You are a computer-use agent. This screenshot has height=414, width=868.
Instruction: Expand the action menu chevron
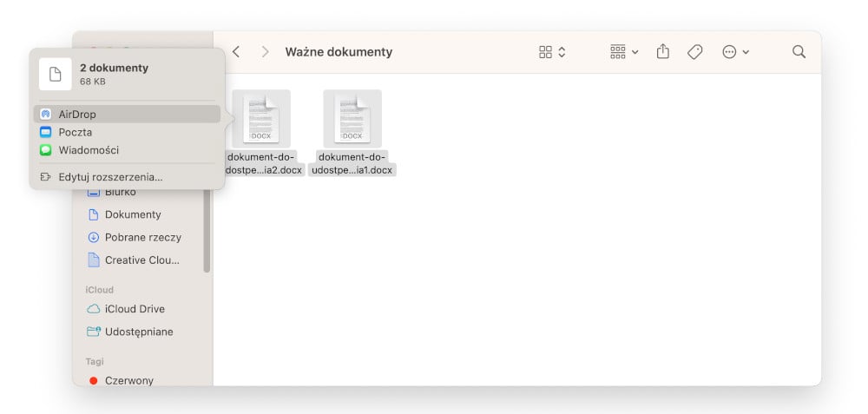click(746, 53)
